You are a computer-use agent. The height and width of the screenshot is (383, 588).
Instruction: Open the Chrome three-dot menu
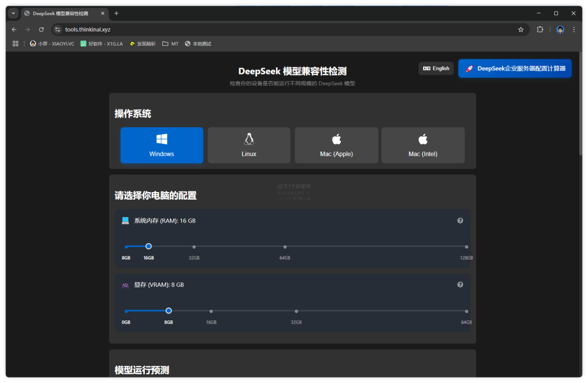pos(574,29)
